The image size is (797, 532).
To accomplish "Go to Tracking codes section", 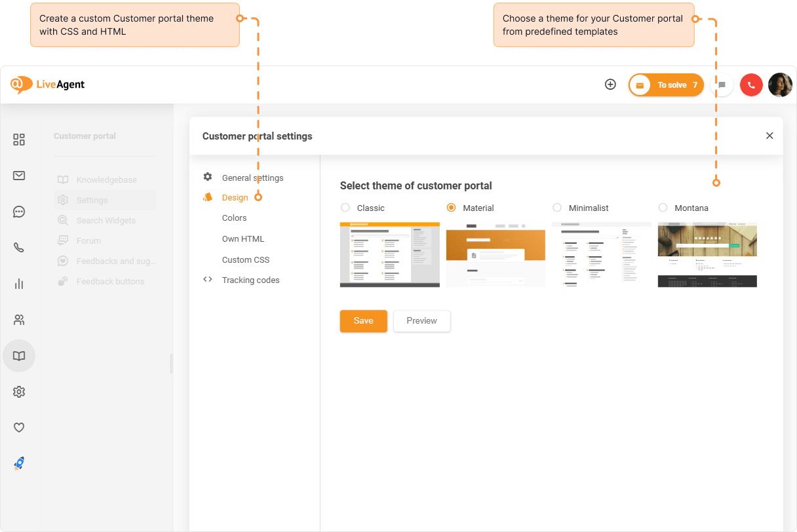I will tap(250, 280).
